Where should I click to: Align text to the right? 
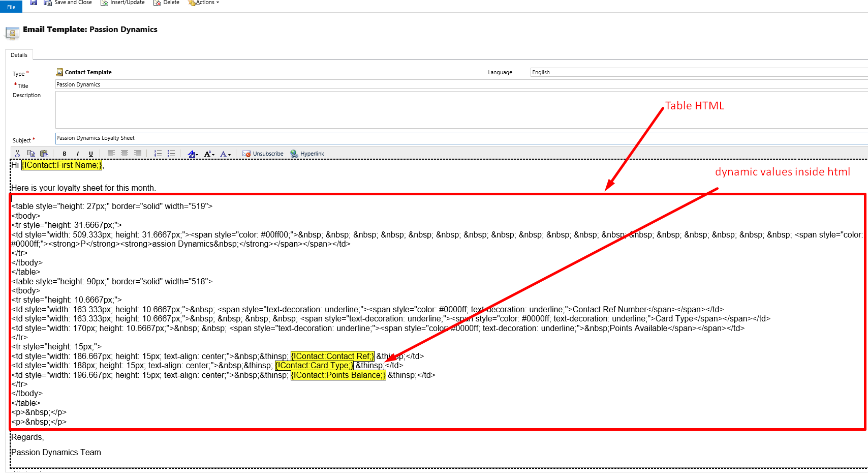138,154
